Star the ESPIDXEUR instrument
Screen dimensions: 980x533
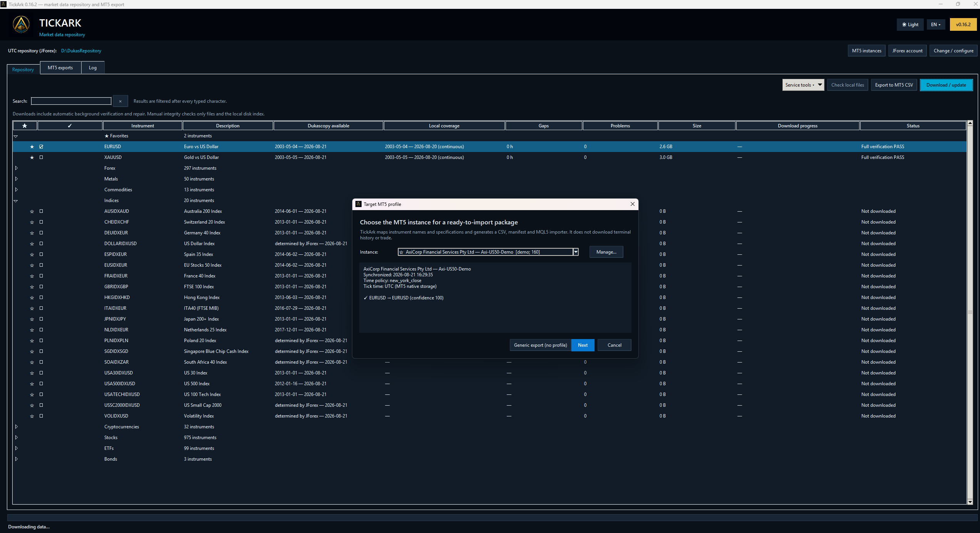32,254
